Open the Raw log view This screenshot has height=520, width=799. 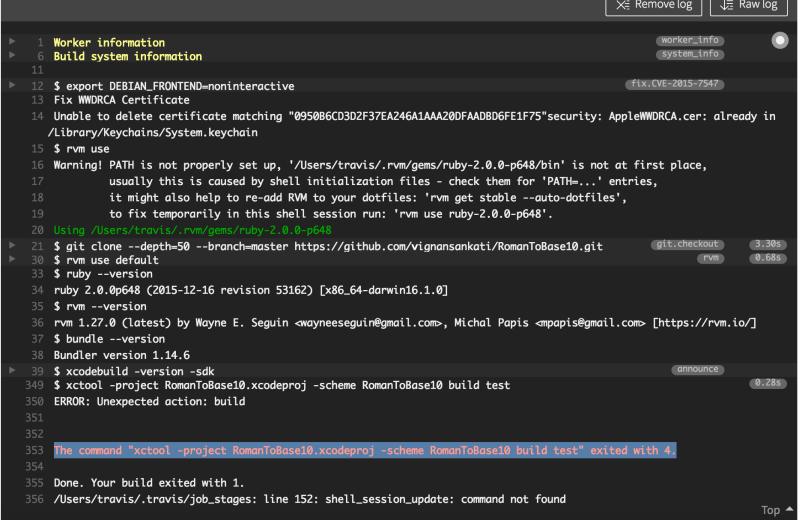749,5
